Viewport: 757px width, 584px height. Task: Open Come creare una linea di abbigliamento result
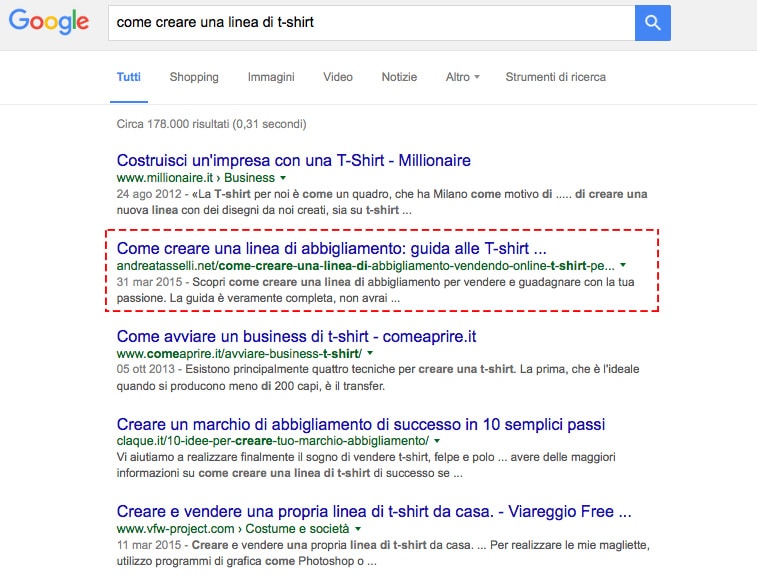click(x=331, y=248)
